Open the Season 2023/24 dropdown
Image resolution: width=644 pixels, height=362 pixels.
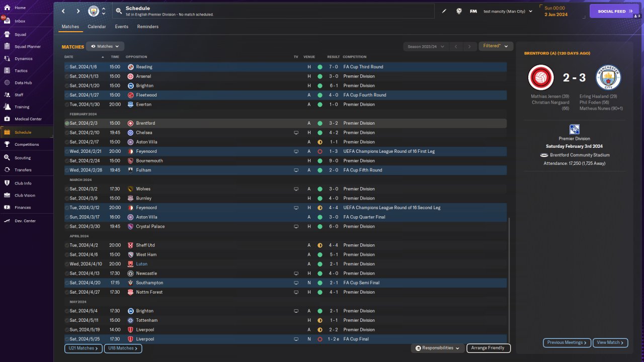pyautogui.click(x=426, y=47)
